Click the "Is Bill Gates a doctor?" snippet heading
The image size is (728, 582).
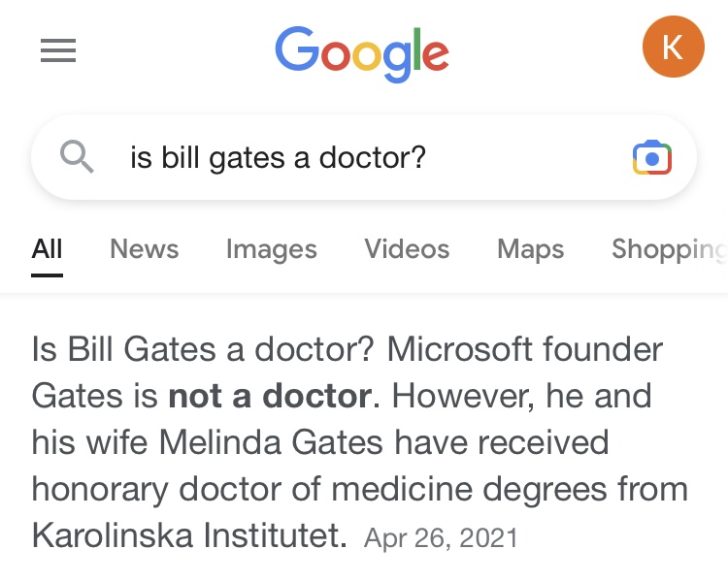(203, 349)
